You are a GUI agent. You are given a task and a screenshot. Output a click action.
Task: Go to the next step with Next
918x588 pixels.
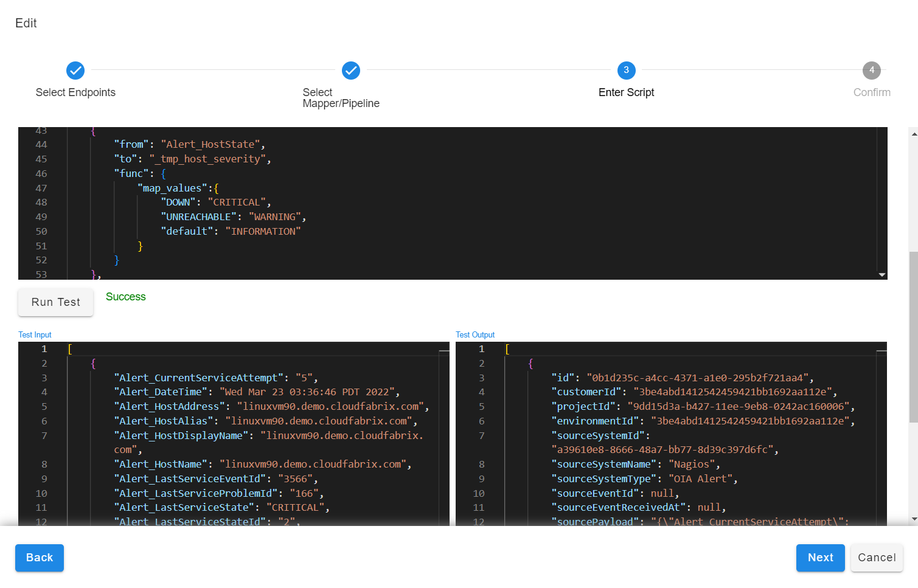[819, 558]
